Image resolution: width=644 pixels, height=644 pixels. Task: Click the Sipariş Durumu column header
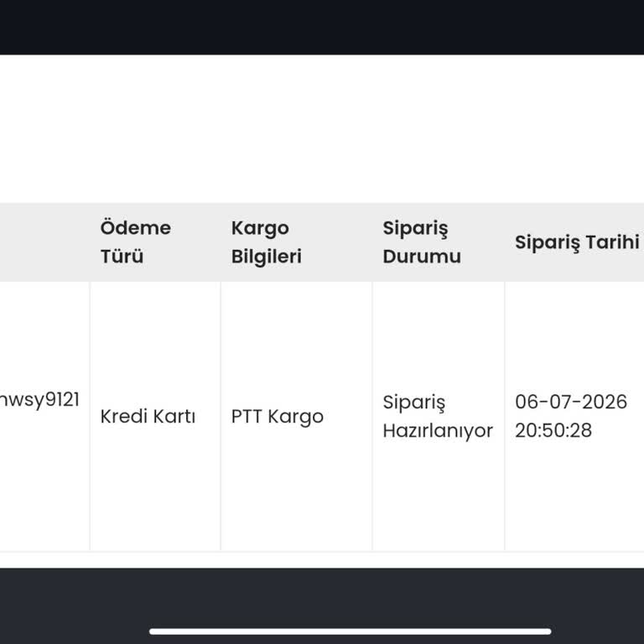422,241
